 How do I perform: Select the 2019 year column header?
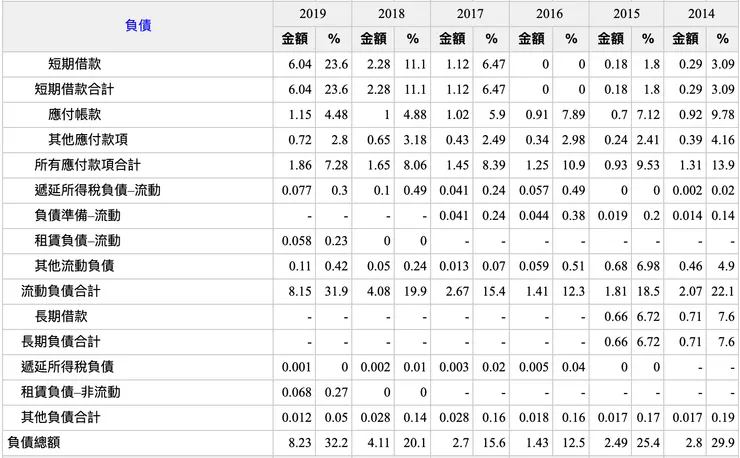click(312, 14)
